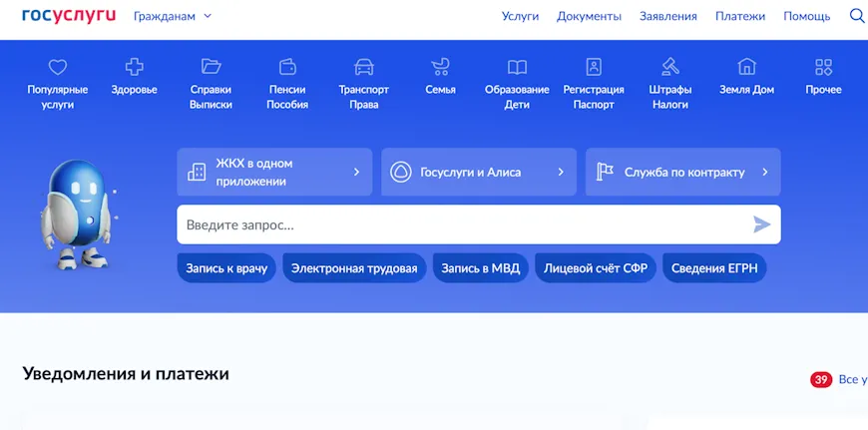This screenshot has height=430, width=868.
Task: Open the Гражданам dropdown
Action: coord(173,16)
